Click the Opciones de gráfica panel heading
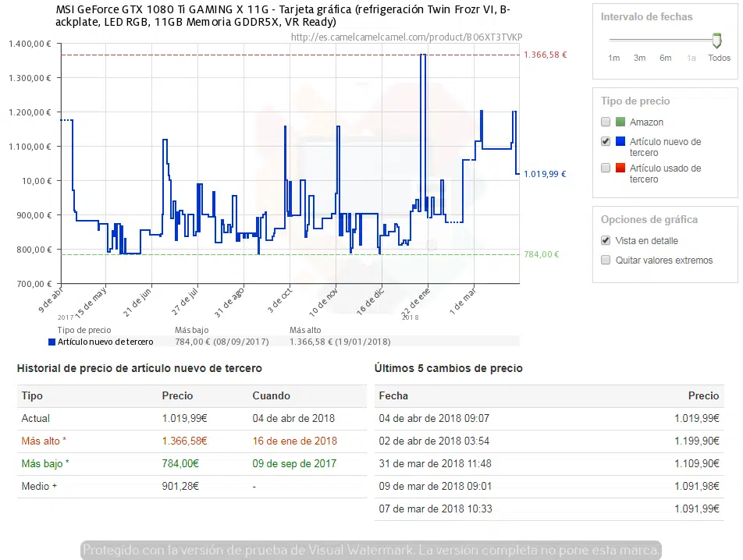Viewport: 743px width, 560px height. [649, 220]
